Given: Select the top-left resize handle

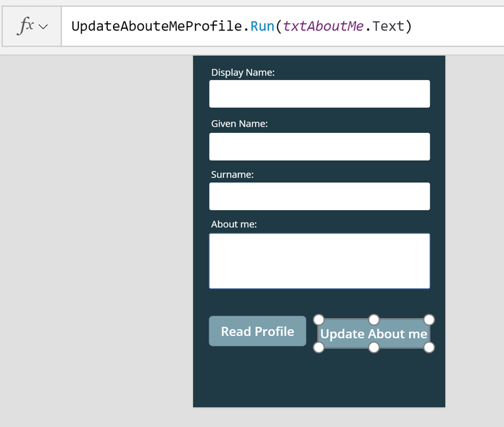Looking at the screenshot, I should point(318,320).
